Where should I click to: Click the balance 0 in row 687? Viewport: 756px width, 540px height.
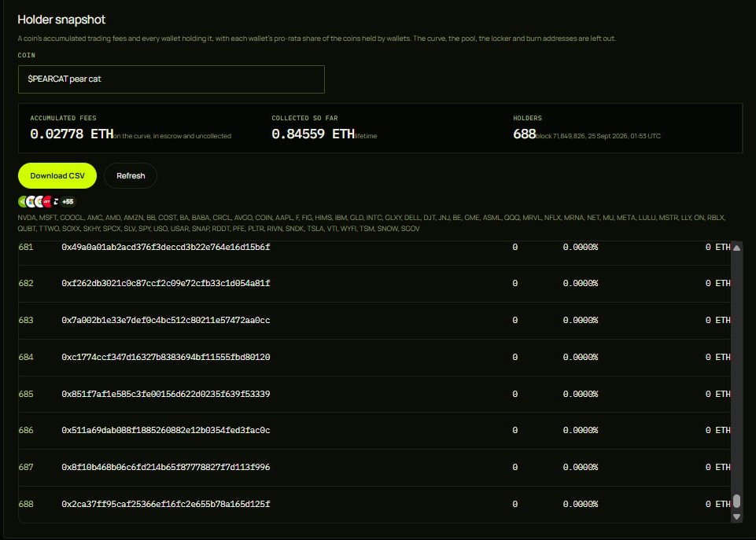click(x=515, y=467)
